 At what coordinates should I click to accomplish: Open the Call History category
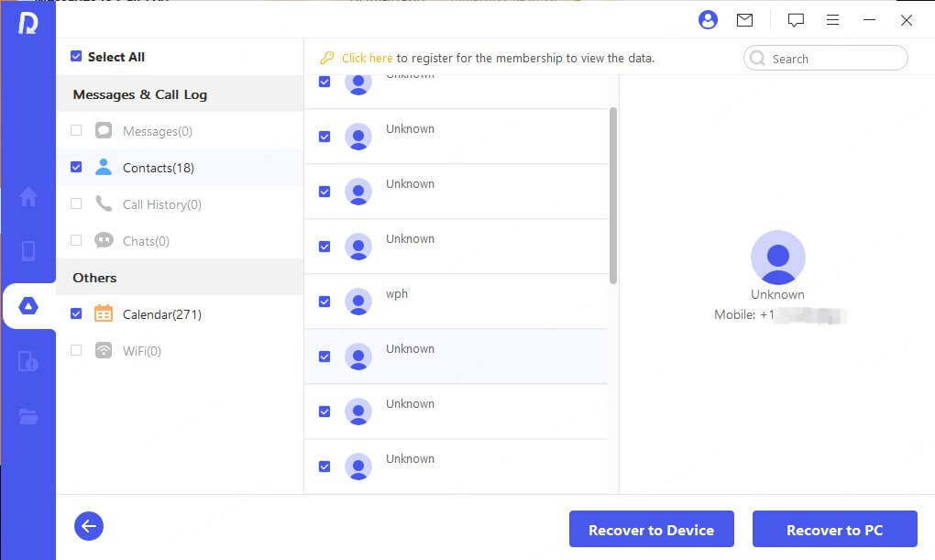click(161, 203)
